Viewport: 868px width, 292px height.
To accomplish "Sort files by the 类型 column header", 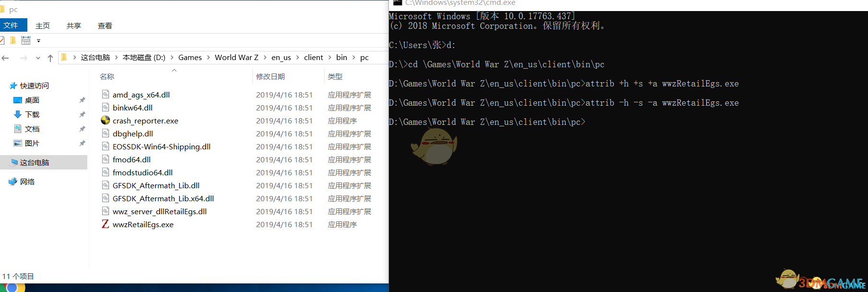I will (335, 76).
